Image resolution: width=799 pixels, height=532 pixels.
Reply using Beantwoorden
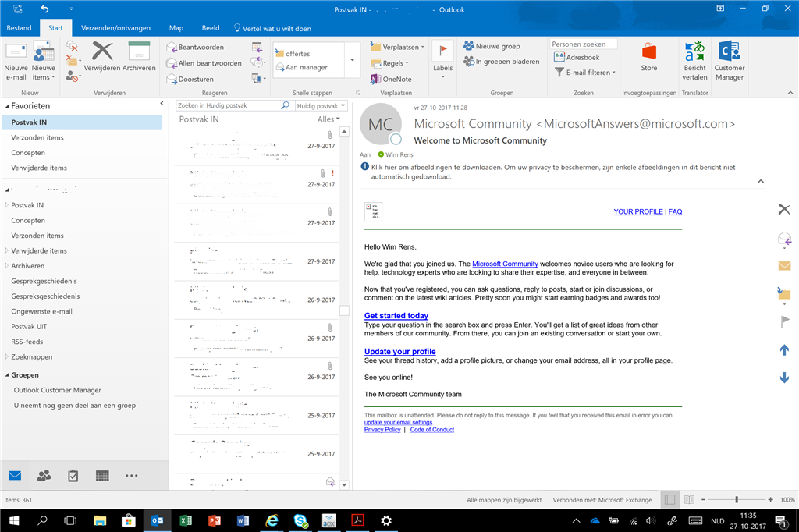click(x=196, y=47)
